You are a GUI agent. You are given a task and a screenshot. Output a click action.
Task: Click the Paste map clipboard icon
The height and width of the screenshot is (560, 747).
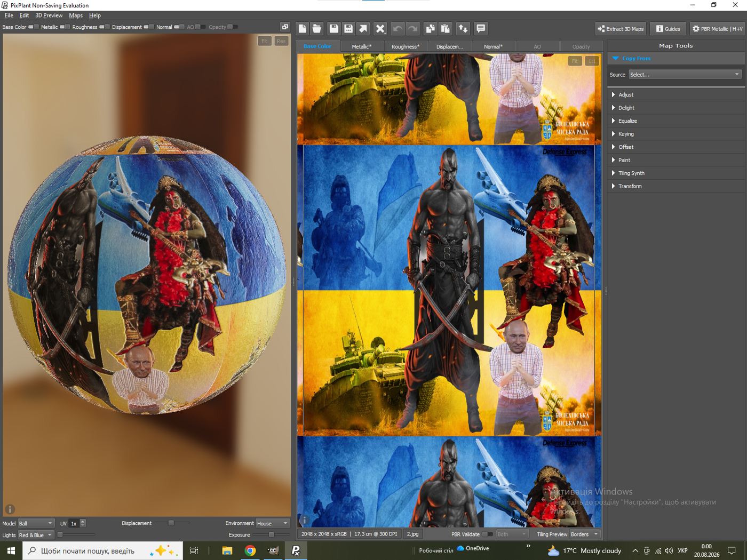(445, 29)
